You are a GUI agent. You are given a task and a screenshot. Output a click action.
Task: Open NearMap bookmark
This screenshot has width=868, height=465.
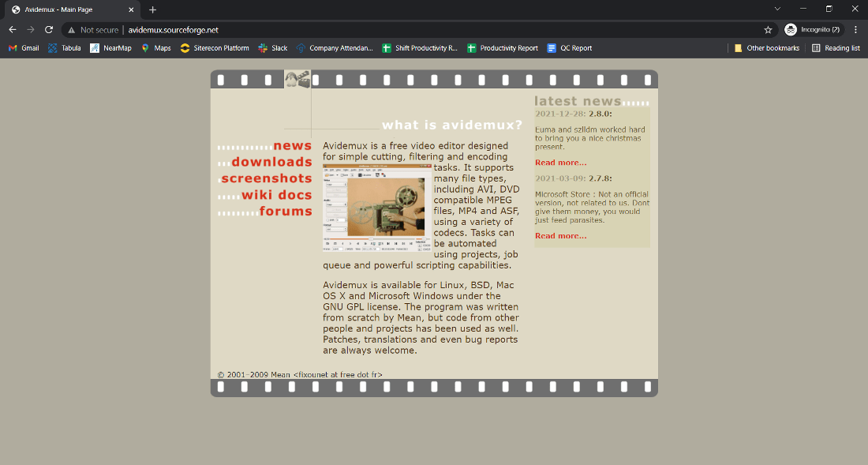click(110, 48)
